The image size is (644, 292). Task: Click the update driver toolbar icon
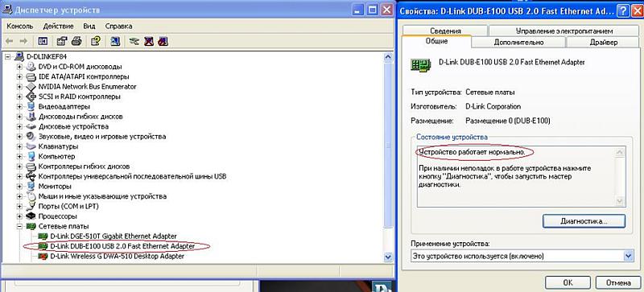[134, 41]
